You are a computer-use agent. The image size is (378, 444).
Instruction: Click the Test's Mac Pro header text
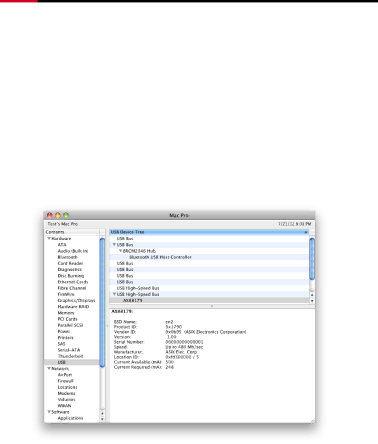63,224
